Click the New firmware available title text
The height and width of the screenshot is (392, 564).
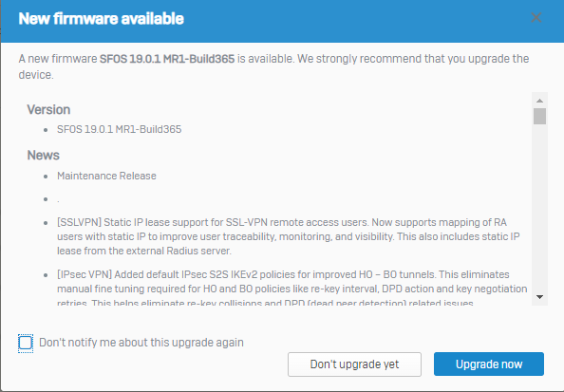[x=101, y=19]
